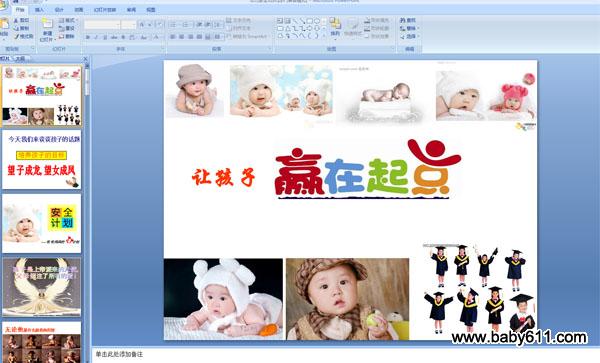Click the font color A button

point(156,37)
